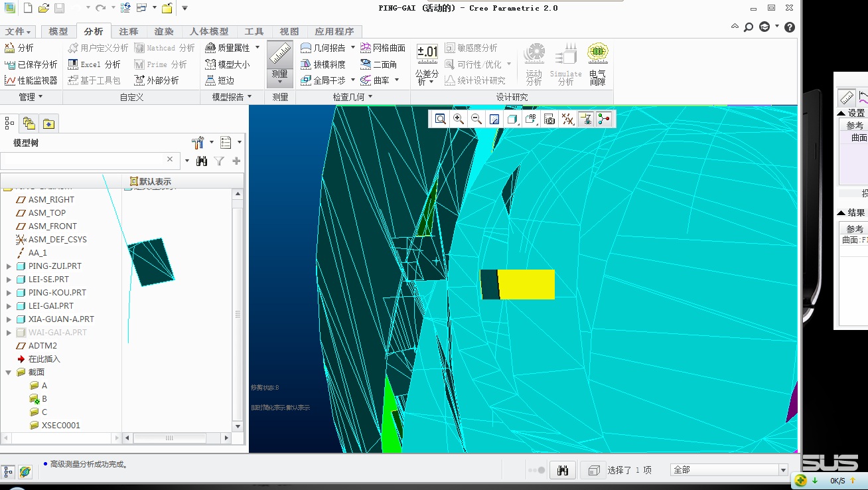Clear model tree search field X button
This screenshot has height=490, width=868.
pos(170,159)
